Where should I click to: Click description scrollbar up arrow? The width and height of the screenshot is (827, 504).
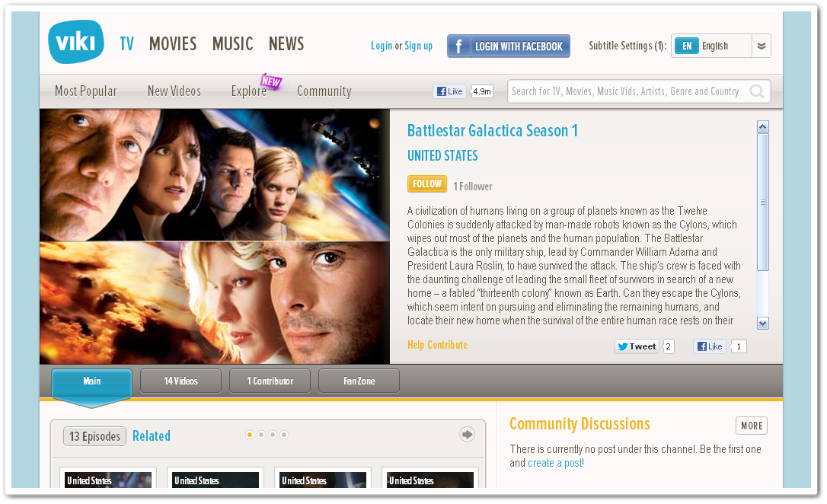[x=763, y=126]
